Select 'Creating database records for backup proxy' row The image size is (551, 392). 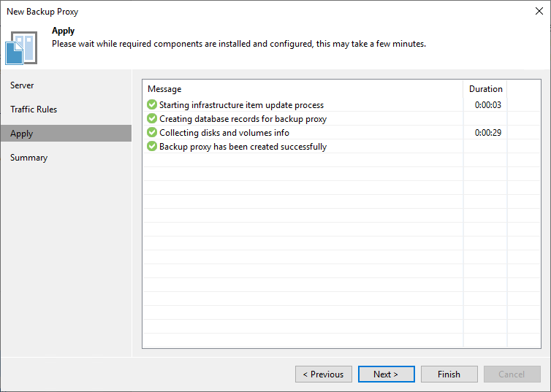pos(243,119)
